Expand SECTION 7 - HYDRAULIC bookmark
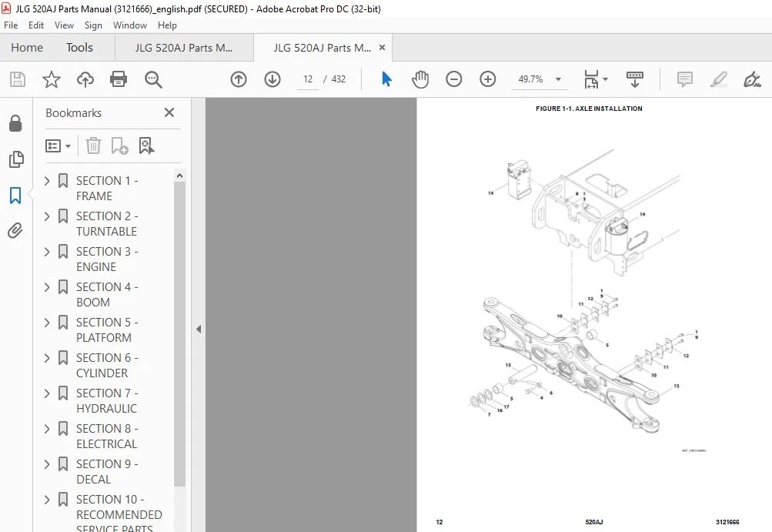Viewport: 772px width, 532px height. click(x=47, y=393)
